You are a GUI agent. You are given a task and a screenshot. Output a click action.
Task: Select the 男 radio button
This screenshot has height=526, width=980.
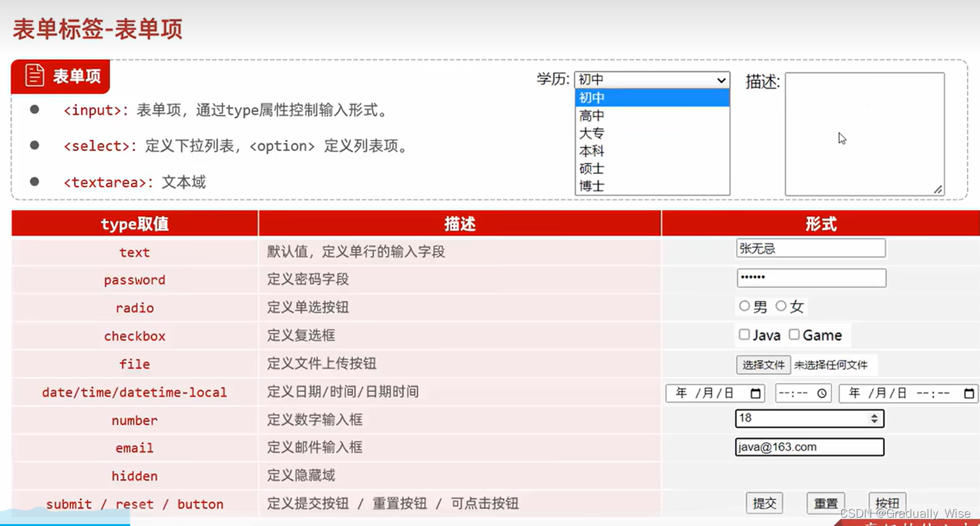coord(744,306)
